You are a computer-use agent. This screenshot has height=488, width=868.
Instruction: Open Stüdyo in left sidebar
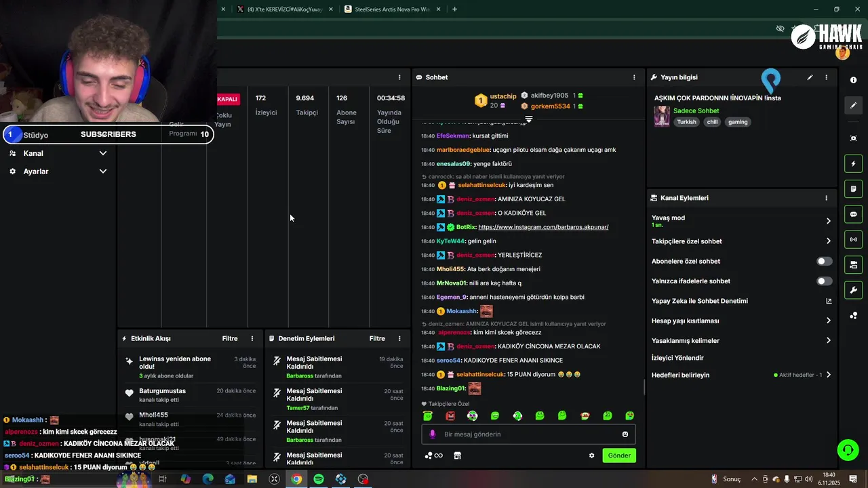tap(35, 135)
